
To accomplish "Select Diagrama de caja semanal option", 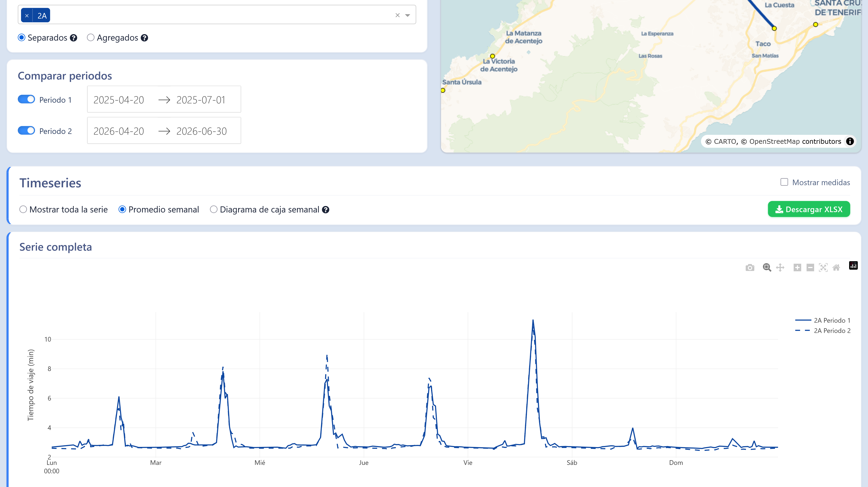I will point(214,209).
